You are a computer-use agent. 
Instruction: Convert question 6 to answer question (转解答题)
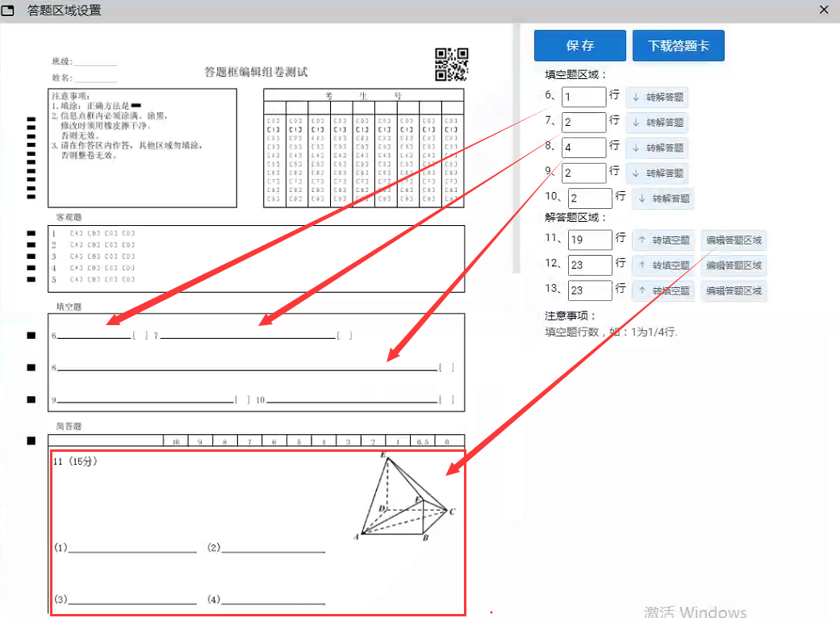(658, 98)
